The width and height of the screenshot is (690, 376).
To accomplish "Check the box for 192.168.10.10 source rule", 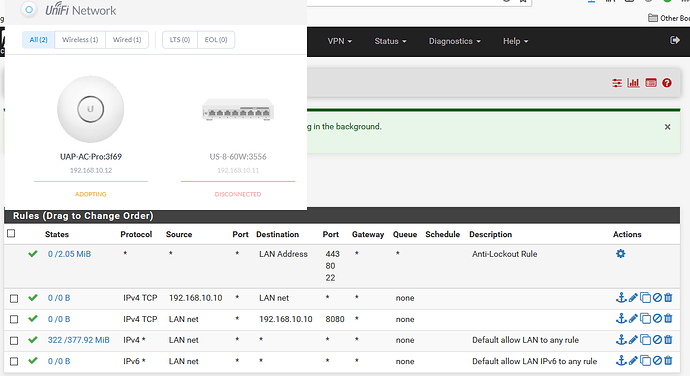I will click(x=14, y=299).
